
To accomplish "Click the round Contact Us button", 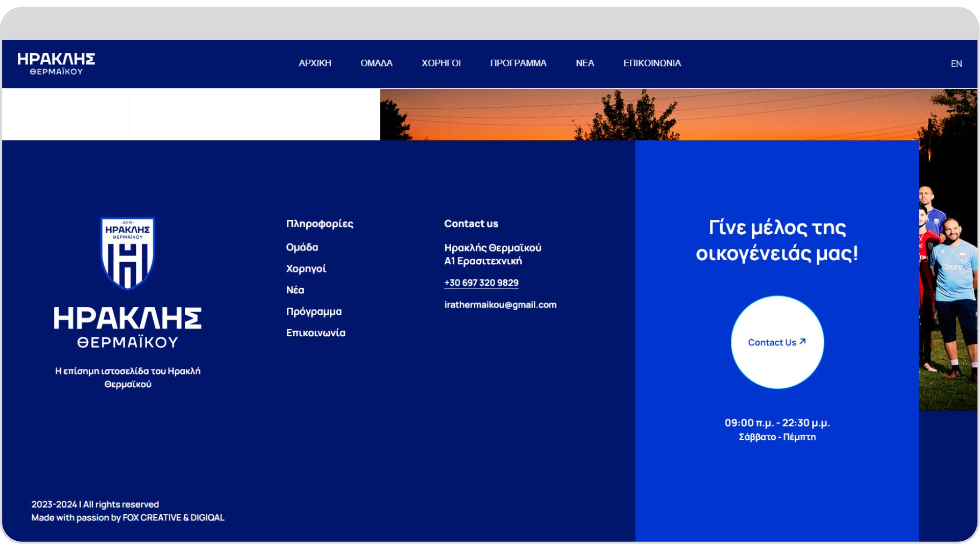I will pyautogui.click(x=777, y=342).
